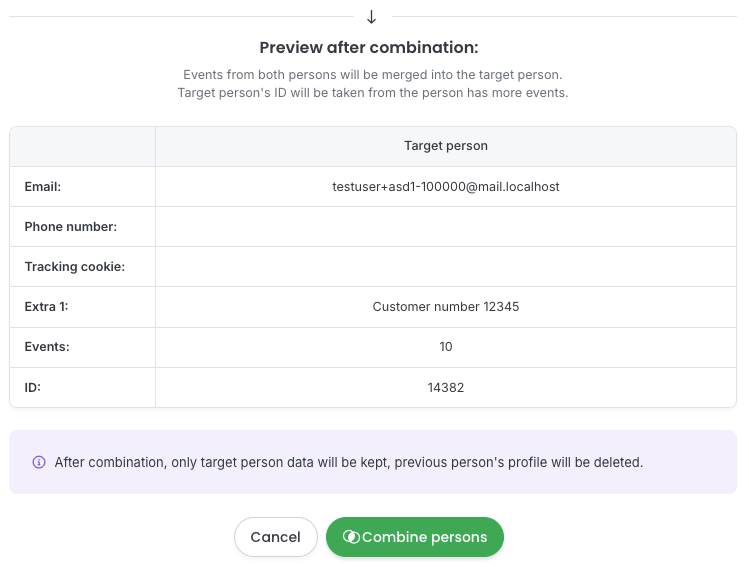Click the Combine persons button

(415, 537)
